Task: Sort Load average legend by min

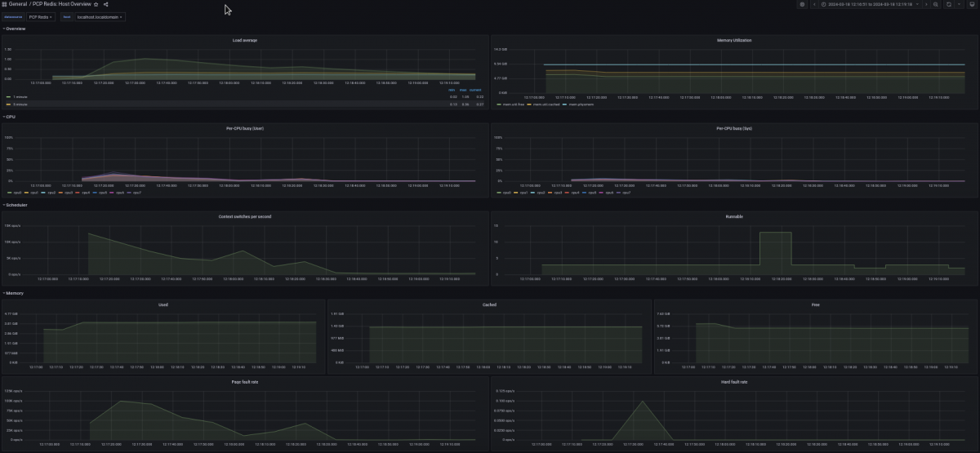Action: (453, 90)
